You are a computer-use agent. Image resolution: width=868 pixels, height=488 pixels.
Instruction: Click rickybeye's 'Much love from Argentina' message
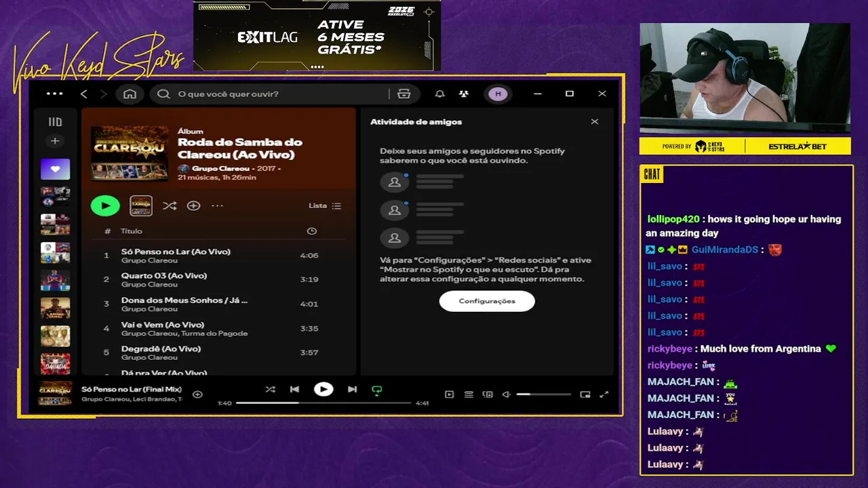pos(760,349)
